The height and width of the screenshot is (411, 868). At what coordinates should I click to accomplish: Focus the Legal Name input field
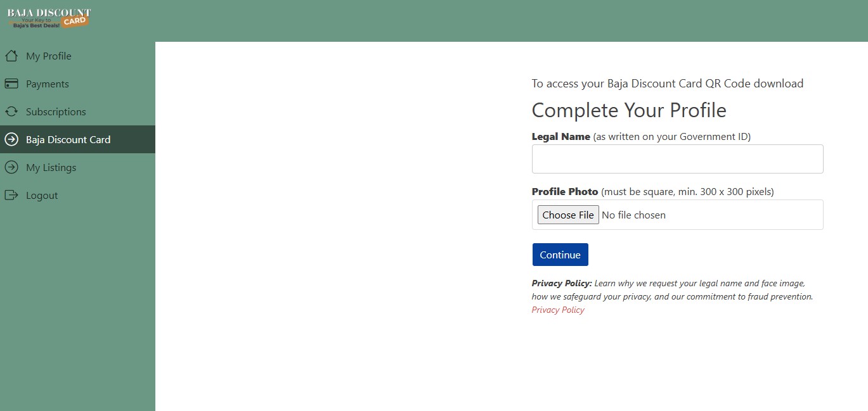677,159
